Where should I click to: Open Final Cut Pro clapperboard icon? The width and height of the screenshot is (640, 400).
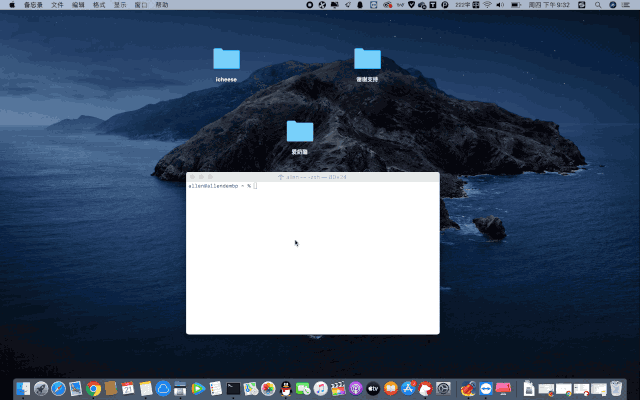338,389
